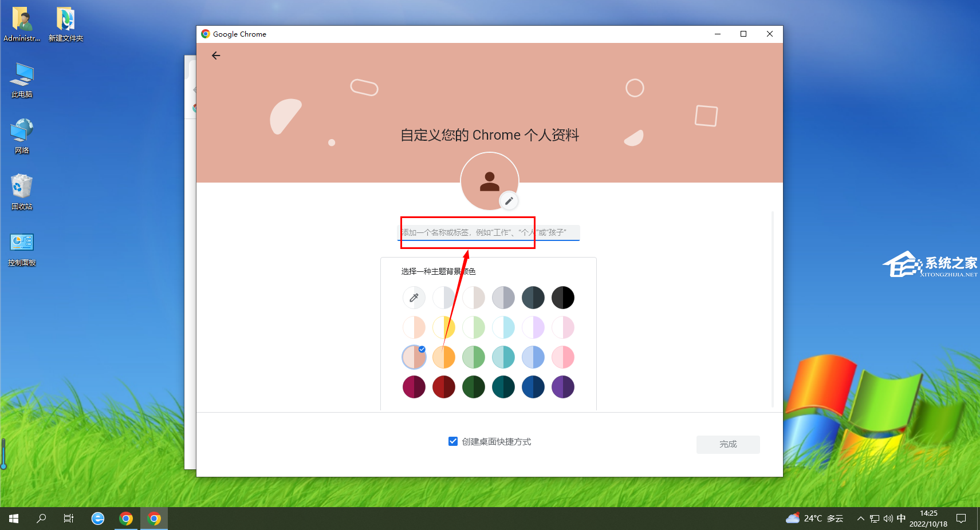Switch the 中 input method indicator
The height and width of the screenshot is (530, 980).
pyautogui.click(x=901, y=519)
